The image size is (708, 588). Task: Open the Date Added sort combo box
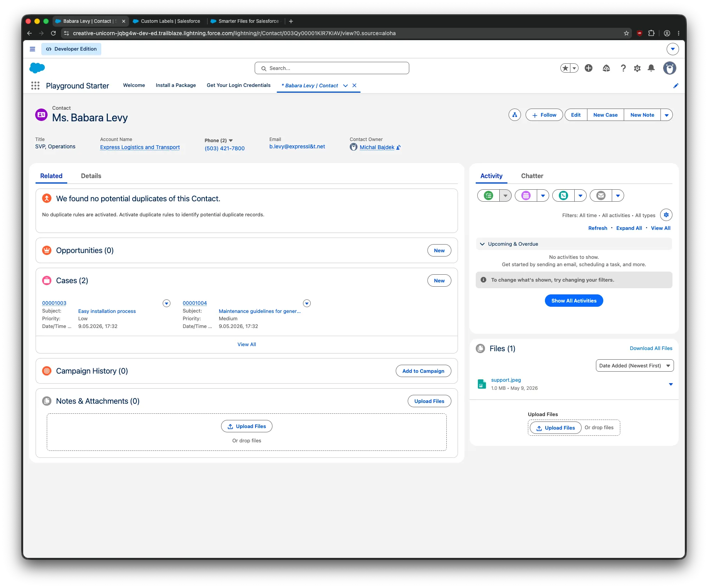[635, 366]
